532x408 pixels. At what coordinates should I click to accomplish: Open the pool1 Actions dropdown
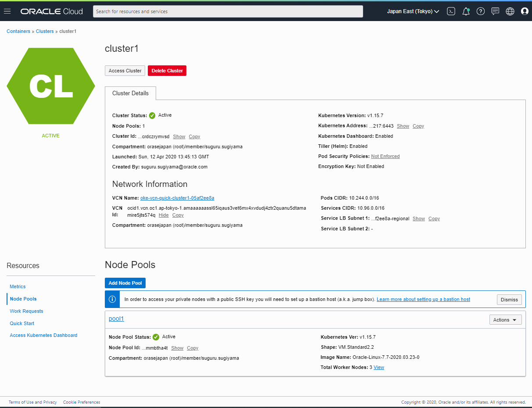click(x=505, y=320)
